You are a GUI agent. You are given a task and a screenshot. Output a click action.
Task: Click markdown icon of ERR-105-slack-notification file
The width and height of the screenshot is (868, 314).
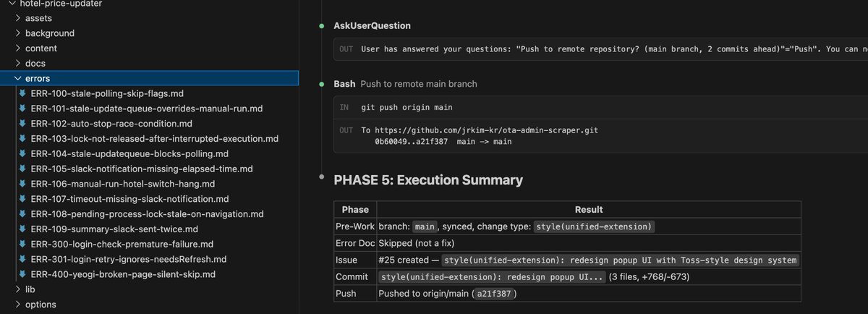point(23,169)
